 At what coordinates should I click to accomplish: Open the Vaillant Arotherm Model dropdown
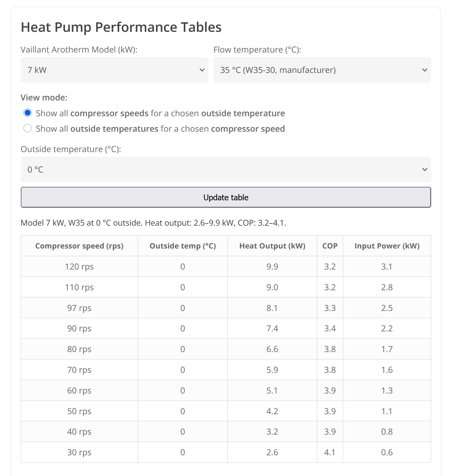click(x=114, y=70)
